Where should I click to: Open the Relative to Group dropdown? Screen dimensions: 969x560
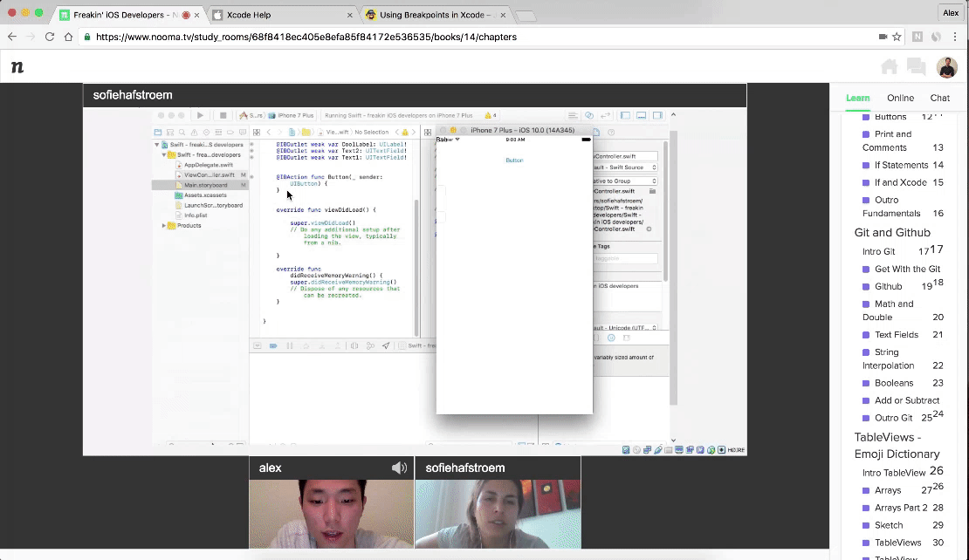pos(625,181)
